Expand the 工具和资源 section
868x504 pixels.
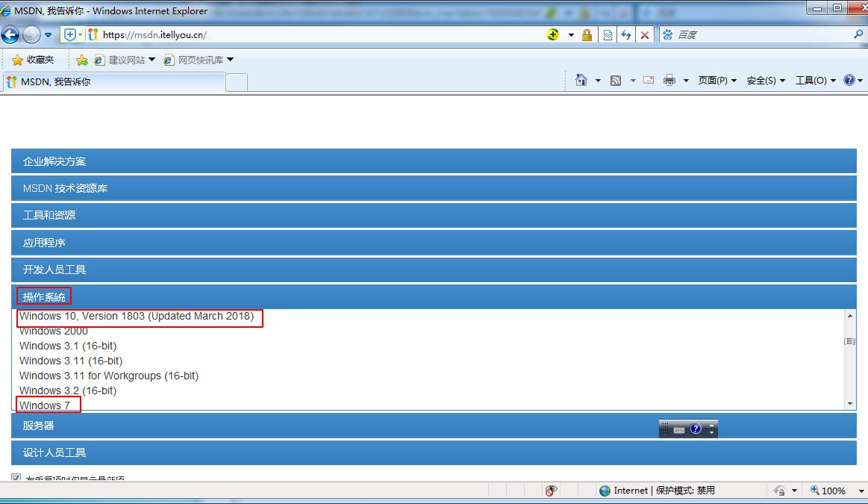point(434,216)
